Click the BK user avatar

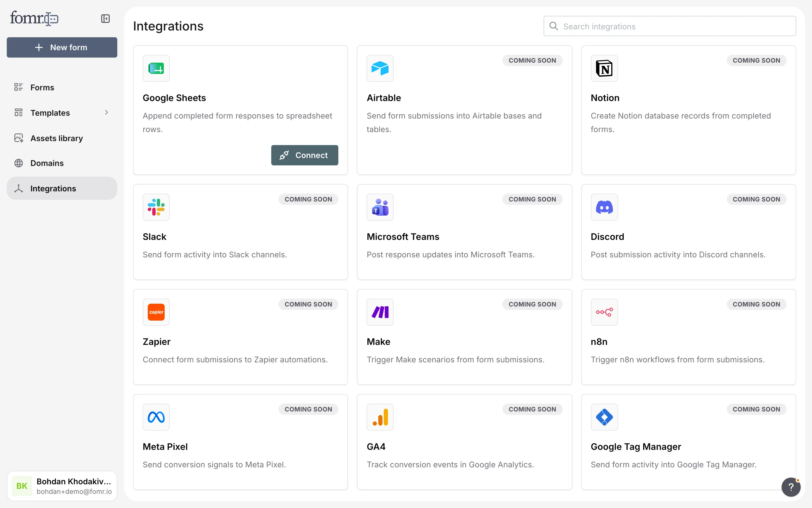[22, 486]
